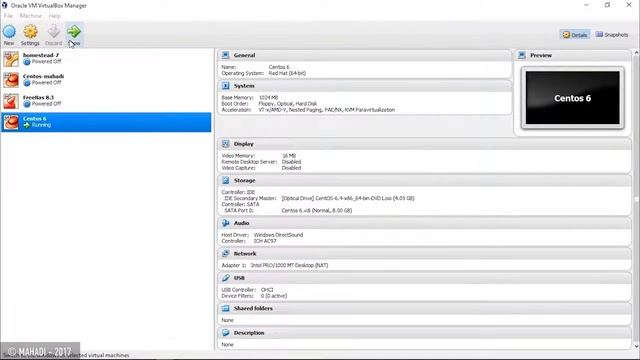The width and height of the screenshot is (640, 360).
Task: Click the Description section bubble icon
Action: pos(225,333)
